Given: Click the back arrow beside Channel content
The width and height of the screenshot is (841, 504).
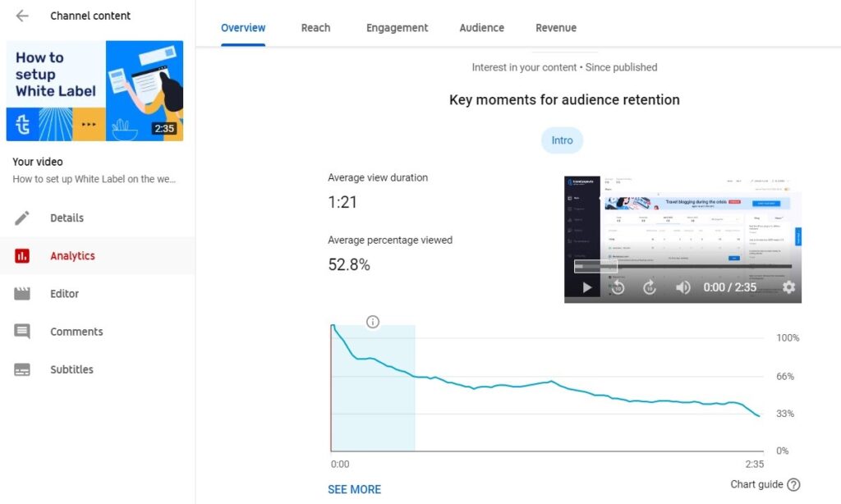Looking at the screenshot, I should click(22, 16).
